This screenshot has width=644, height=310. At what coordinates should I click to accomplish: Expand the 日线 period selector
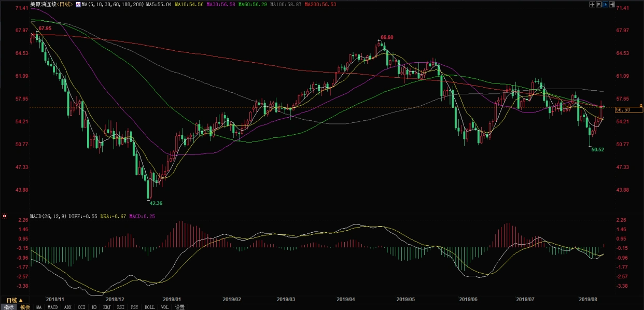tap(14, 300)
